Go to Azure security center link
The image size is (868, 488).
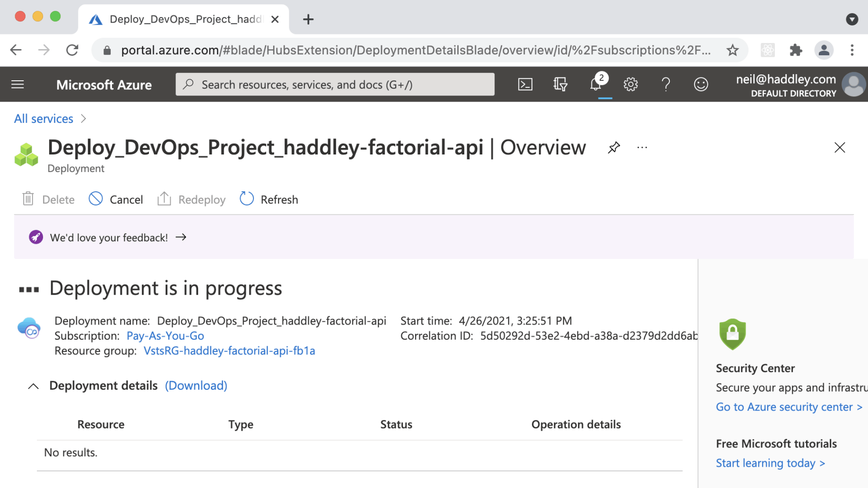(x=789, y=407)
